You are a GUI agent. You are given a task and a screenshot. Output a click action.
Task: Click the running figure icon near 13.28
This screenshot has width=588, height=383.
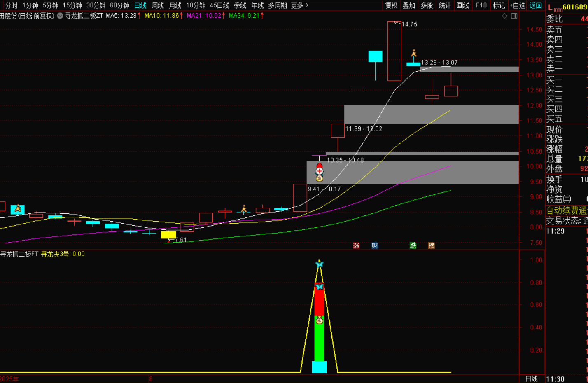(x=413, y=54)
